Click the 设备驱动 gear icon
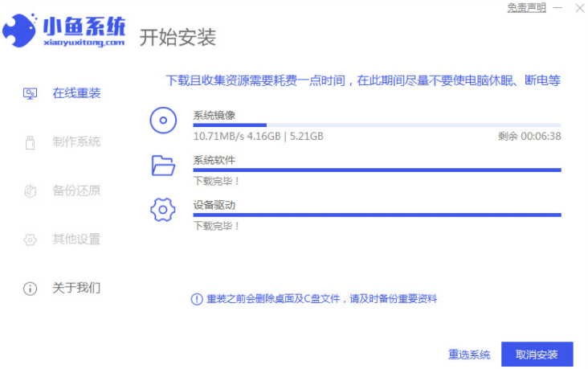Viewport: 588px width, 369px height. [163, 210]
